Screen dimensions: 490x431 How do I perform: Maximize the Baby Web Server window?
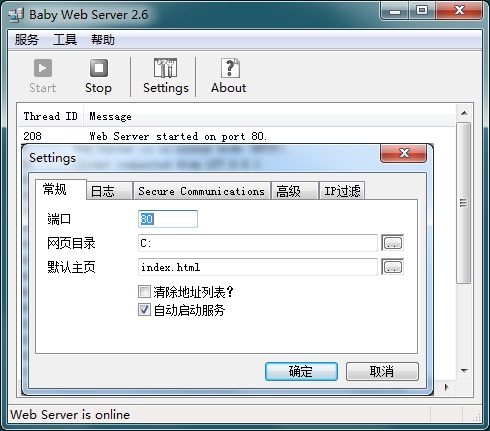[422, 11]
